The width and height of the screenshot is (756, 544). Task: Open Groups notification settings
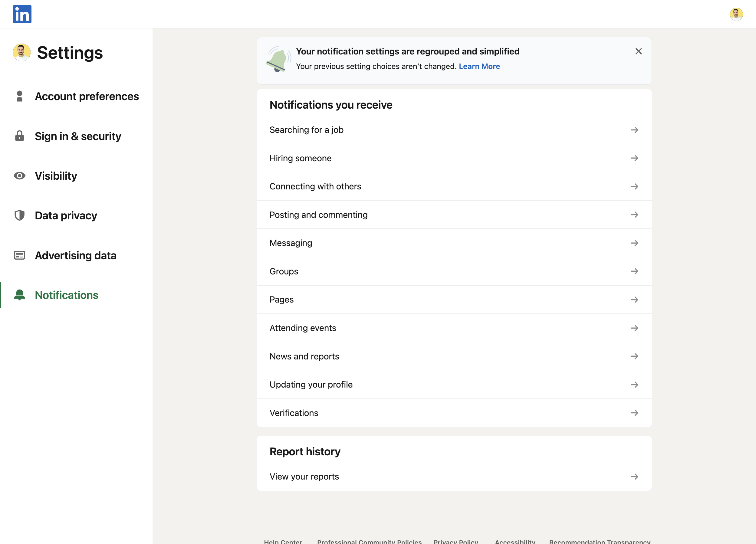[x=454, y=271]
